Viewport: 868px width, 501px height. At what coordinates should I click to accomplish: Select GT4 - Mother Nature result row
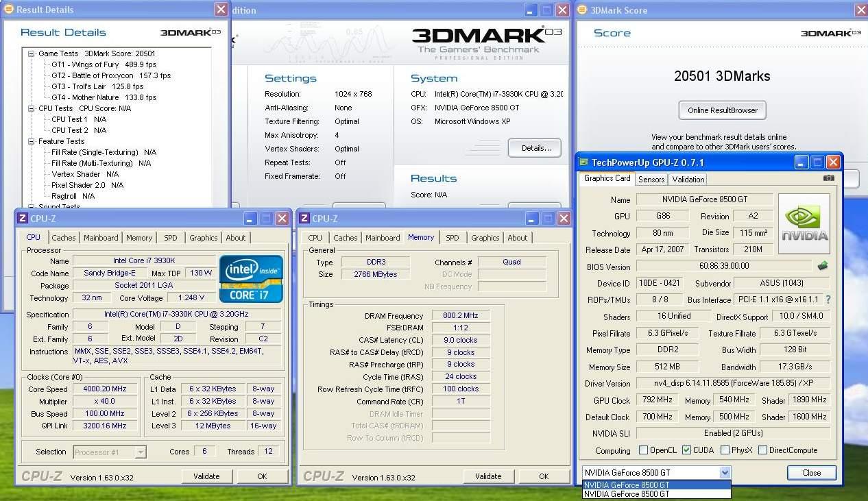click(104, 97)
